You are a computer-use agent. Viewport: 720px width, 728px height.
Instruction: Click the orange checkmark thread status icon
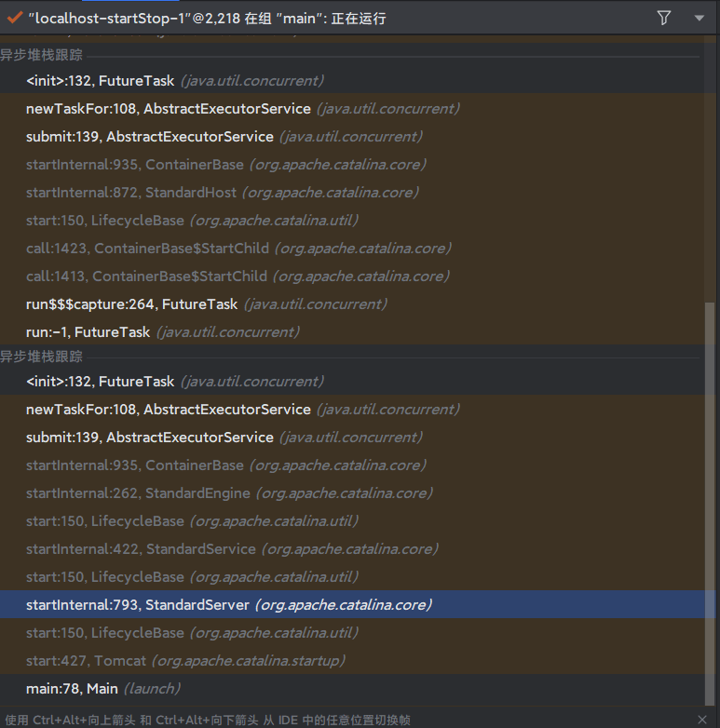[14, 18]
